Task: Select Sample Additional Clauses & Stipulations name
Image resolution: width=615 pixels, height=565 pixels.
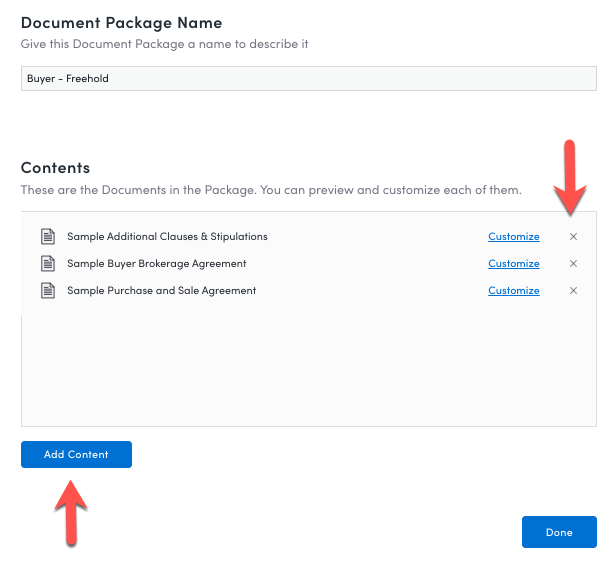Action: pos(167,236)
